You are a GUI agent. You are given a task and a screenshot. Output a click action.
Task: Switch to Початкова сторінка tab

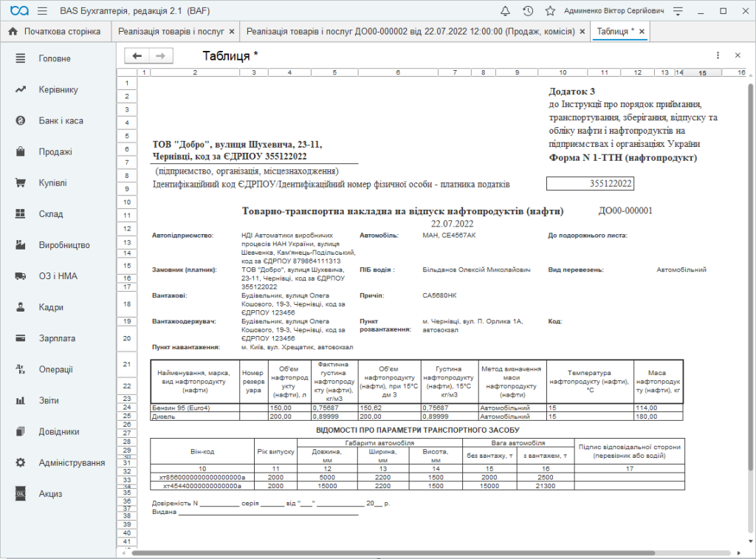point(55,31)
